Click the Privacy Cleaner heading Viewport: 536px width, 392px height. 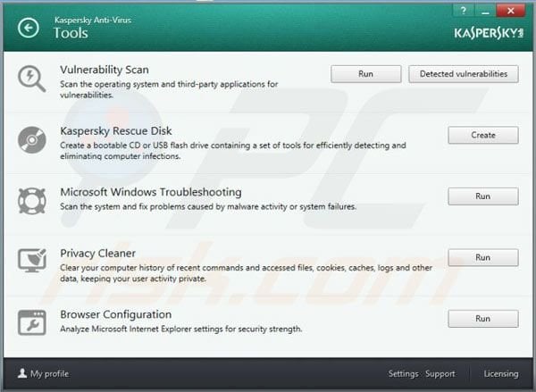pyautogui.click(x=97, y=254)
